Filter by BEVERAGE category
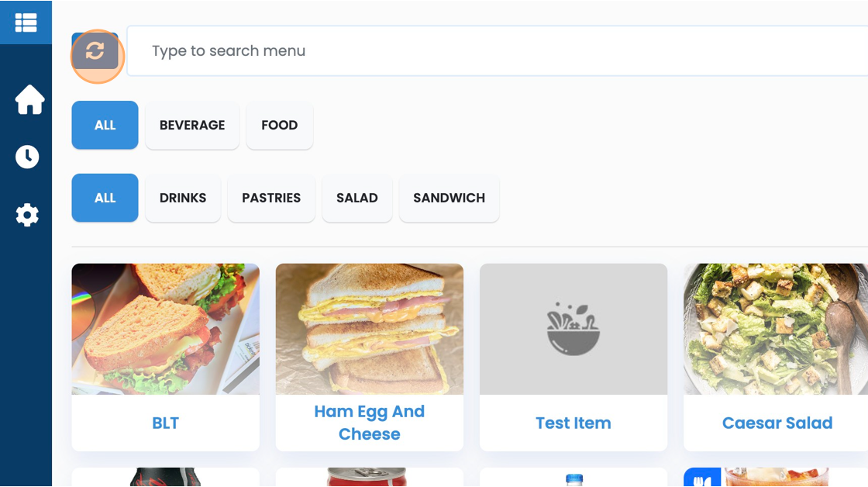Image resolution: width=868 pixels, height=487 pixels. (192, 125)
